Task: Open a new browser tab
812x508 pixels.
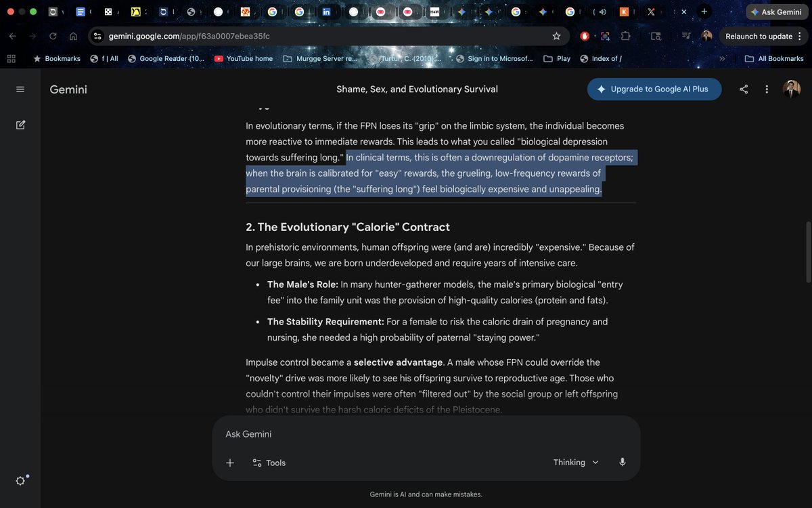Action: click(704, 12)
